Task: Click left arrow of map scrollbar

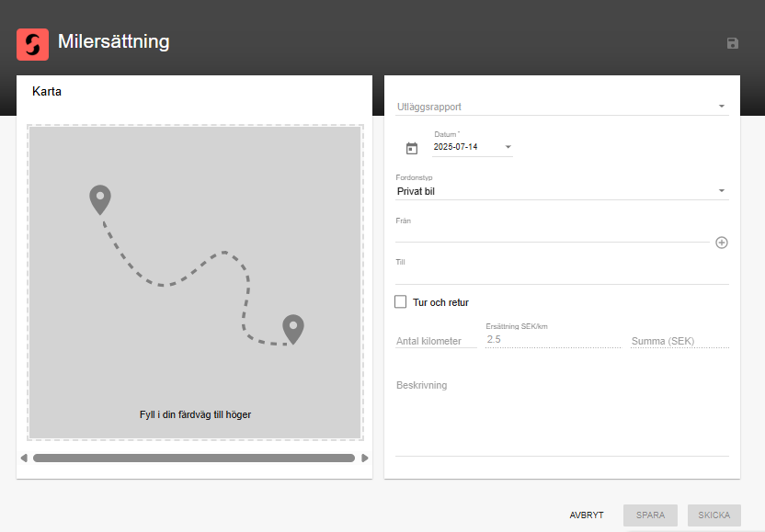Action: 24,458
